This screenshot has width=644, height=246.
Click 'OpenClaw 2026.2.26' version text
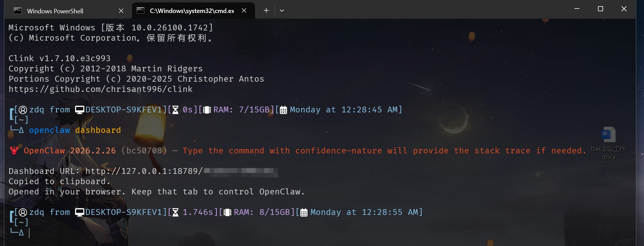(70, 151)
